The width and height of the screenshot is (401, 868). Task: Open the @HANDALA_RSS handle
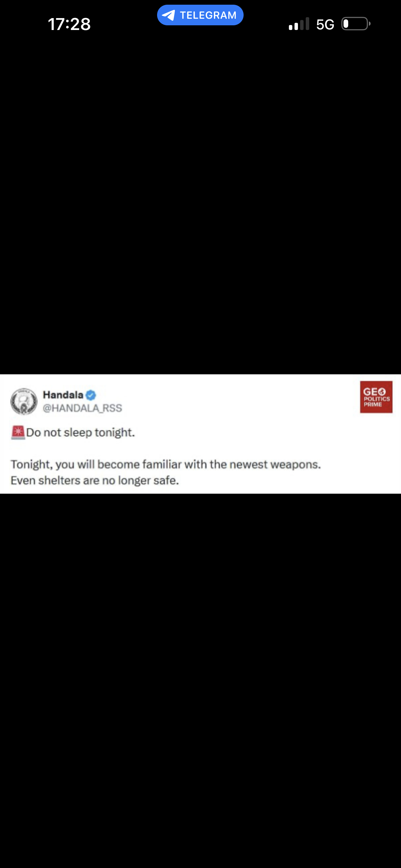tap(82, 408)
